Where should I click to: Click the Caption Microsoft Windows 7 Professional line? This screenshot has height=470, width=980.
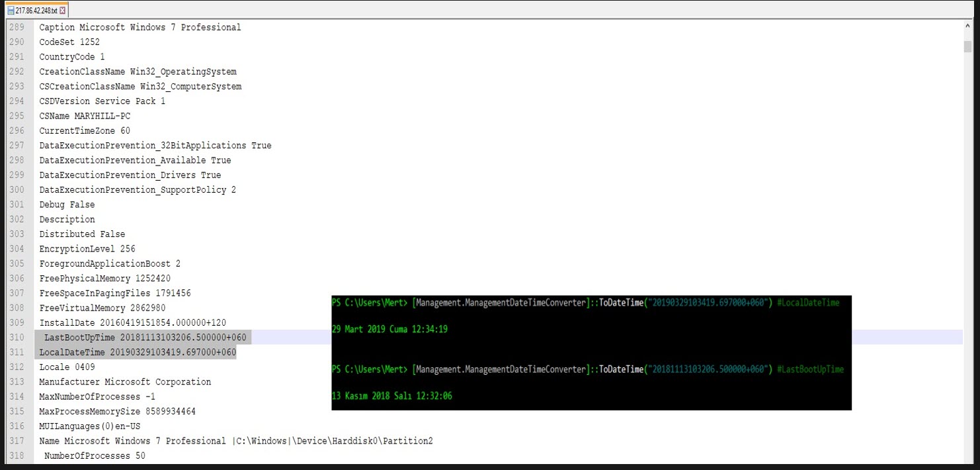coord(140,27)
